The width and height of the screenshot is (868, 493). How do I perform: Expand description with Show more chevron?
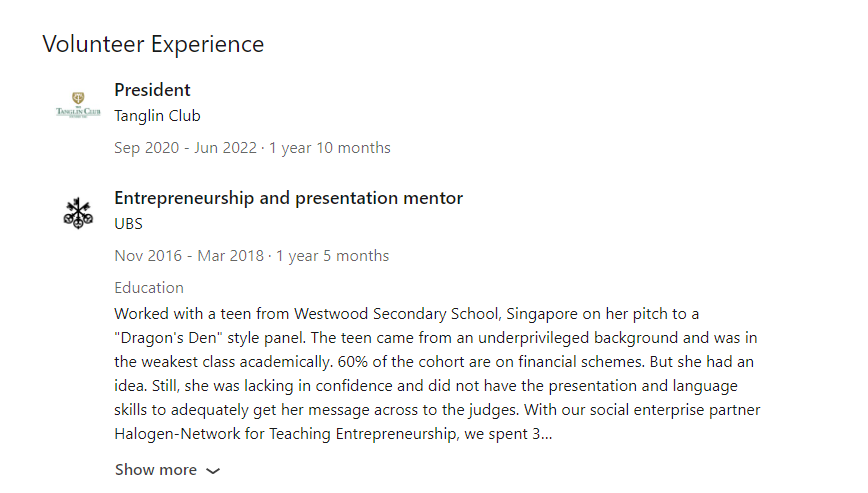point(213,471)
